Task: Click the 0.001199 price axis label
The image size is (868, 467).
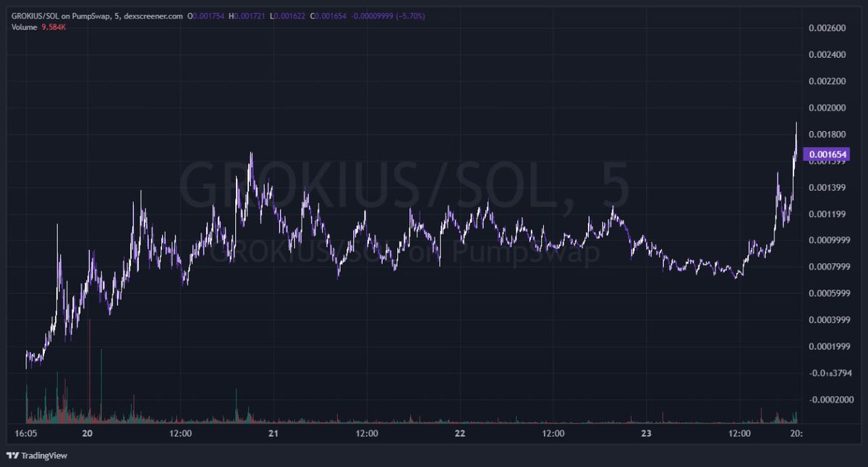Action: point(827,214)
